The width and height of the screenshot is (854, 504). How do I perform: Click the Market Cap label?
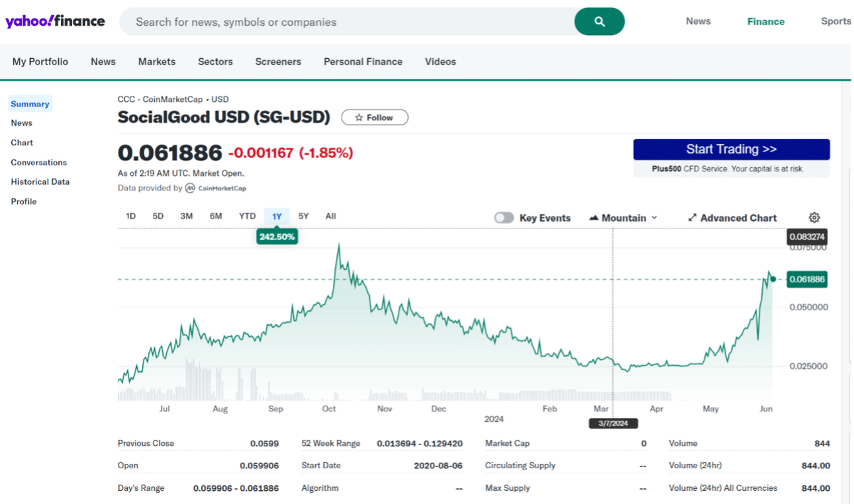pyautogui.click(x=507, y=443)
